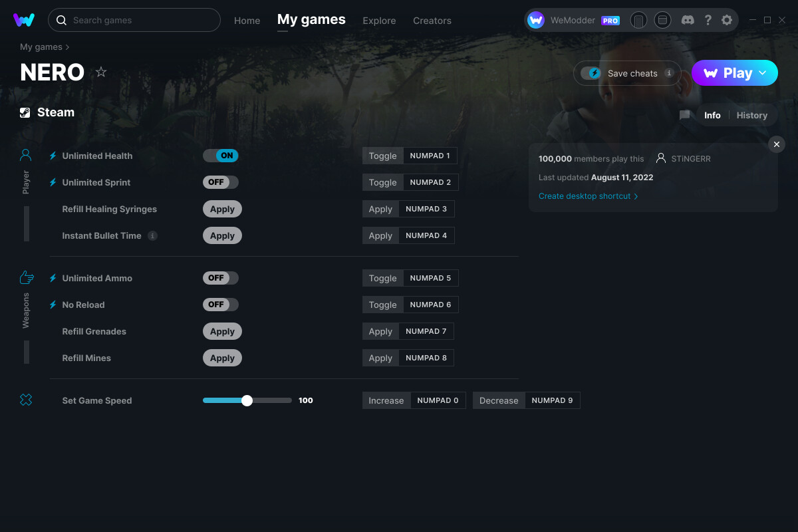The width and height of the screenshot is (798, 532).
Task: Open the WeModder PRO account menu
Action: coord(574,20)
